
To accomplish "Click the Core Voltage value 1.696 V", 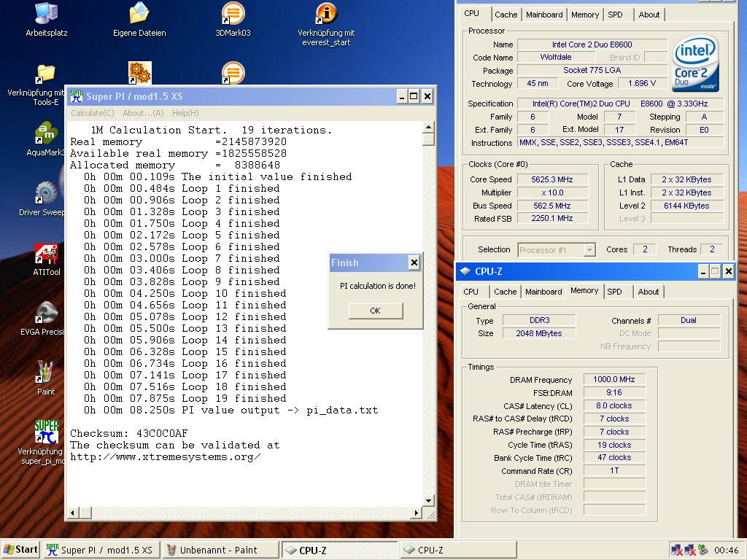I will click(642, 83).
